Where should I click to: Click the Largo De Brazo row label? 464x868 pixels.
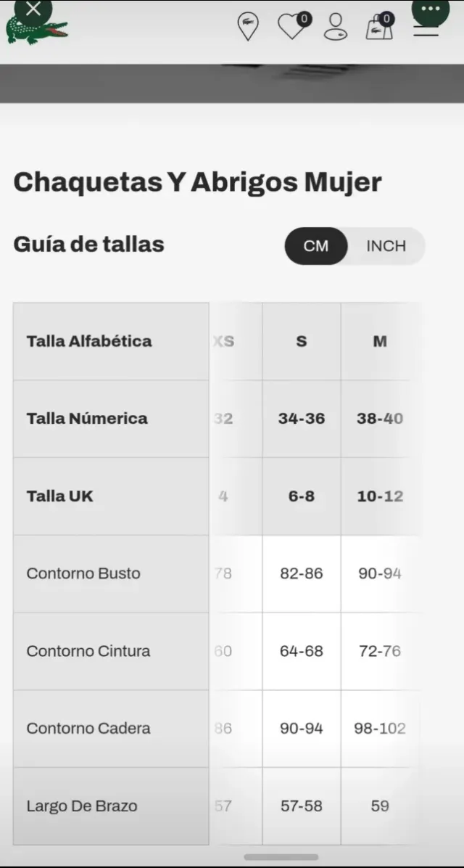click(x=82, y=806)
